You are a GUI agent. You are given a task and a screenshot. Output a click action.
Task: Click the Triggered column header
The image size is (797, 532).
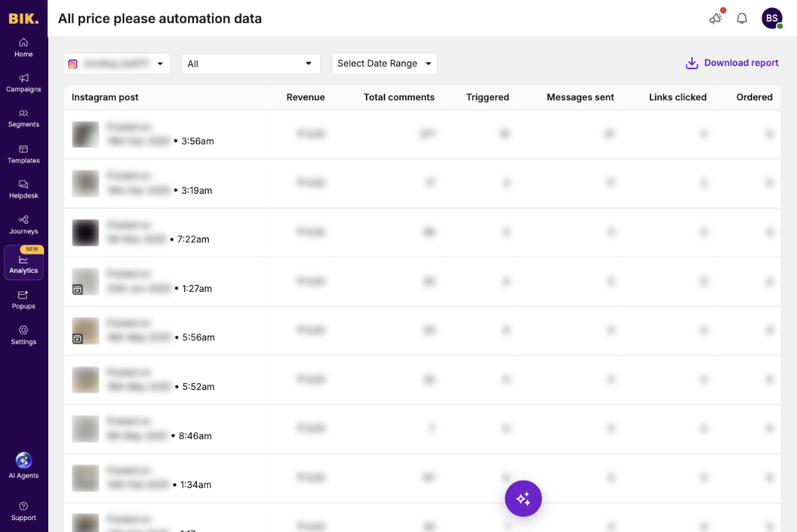click(488, 97)
